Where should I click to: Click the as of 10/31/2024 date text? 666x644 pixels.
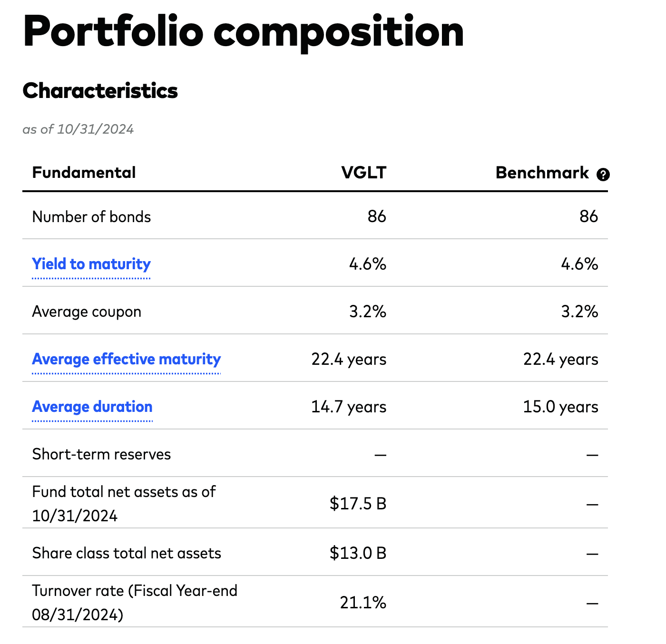tap(78, 129)
